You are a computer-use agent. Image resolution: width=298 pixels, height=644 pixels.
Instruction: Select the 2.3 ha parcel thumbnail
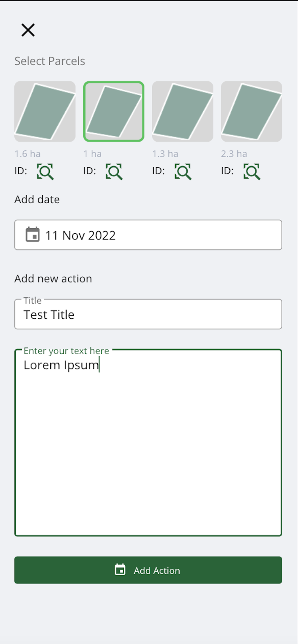click(251, 111)
